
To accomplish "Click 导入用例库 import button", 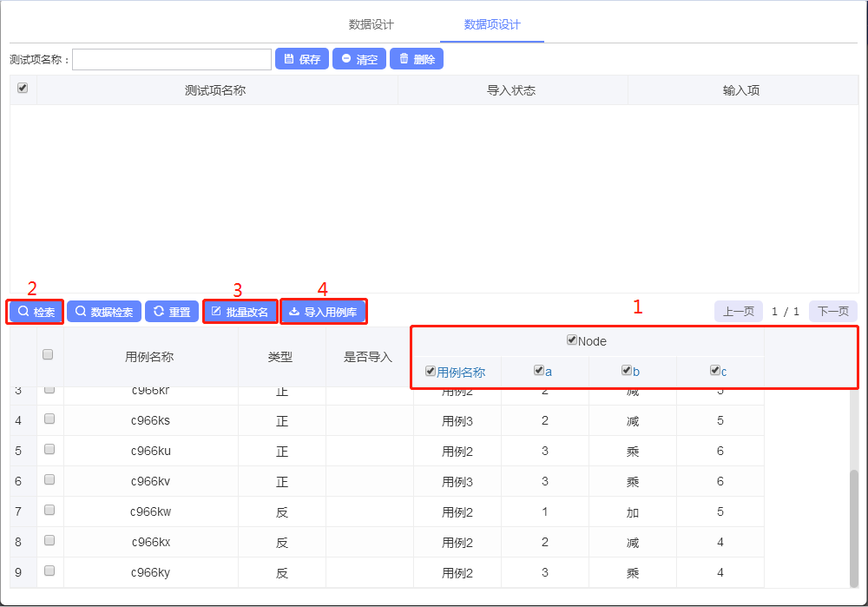I will click(x=323, y=312).
